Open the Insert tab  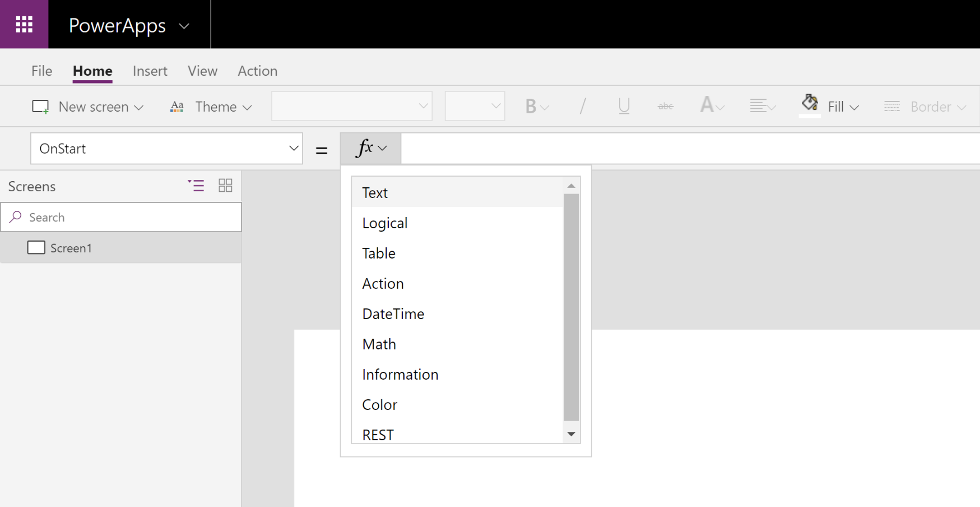(x=150, y=71)
